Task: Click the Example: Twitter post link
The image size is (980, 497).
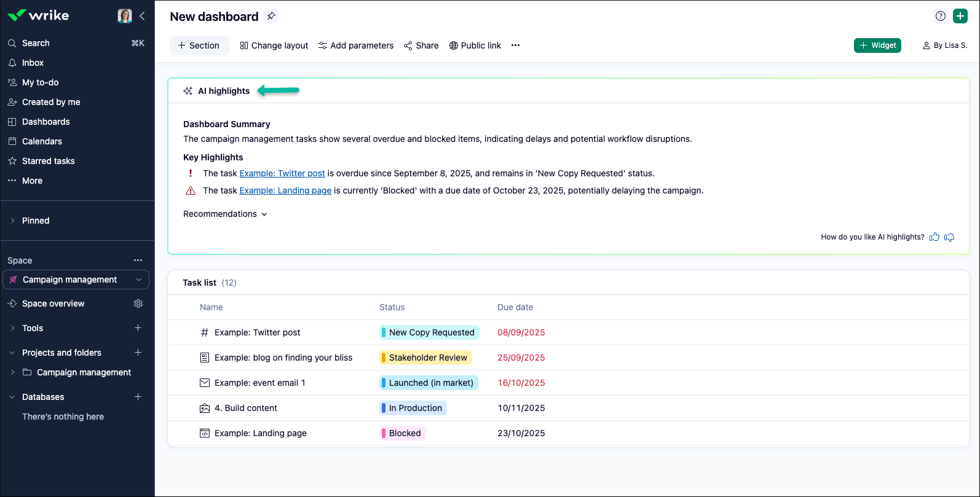Action: click(x=282, y=173)
